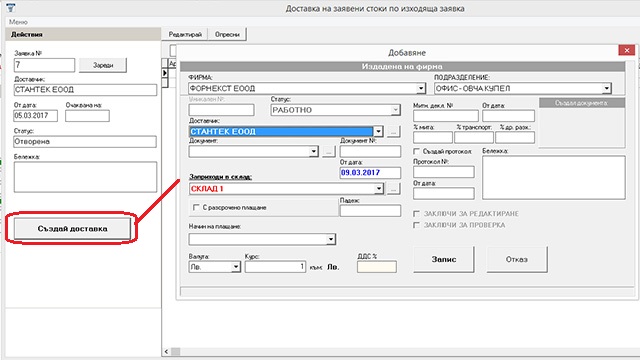Click the От дата field showing 05.03.2017
Viewport: 640px width, 360px height.
pos(36,116)
